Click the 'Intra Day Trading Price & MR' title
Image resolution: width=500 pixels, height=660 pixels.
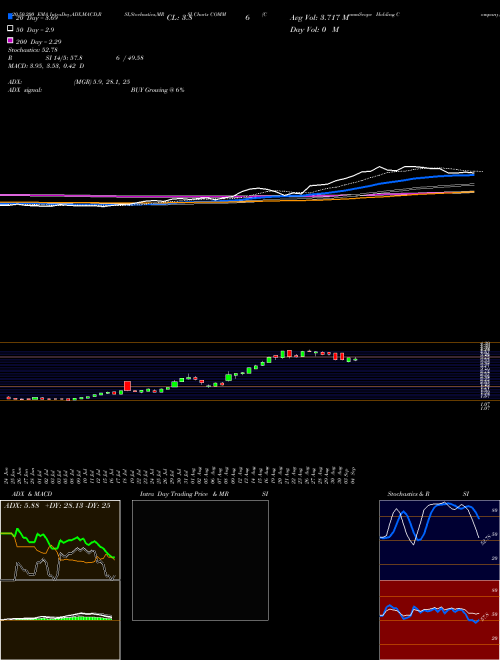coord(184,494)
